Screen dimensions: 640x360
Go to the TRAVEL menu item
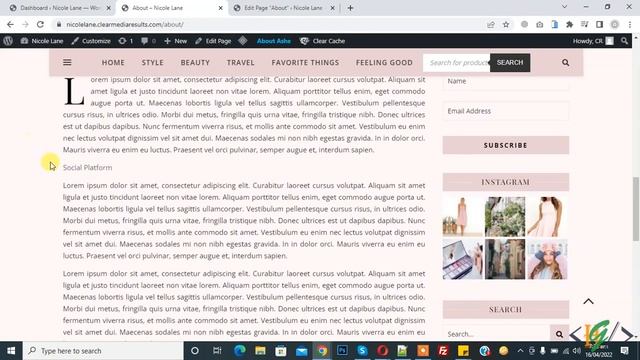click(240, 62)
